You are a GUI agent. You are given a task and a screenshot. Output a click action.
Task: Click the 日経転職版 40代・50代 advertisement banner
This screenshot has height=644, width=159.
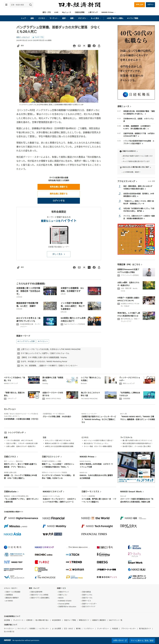coord(136,62)
